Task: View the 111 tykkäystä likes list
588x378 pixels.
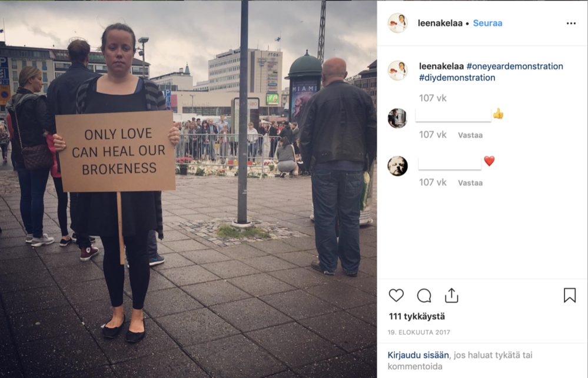Action: point(417,317)
